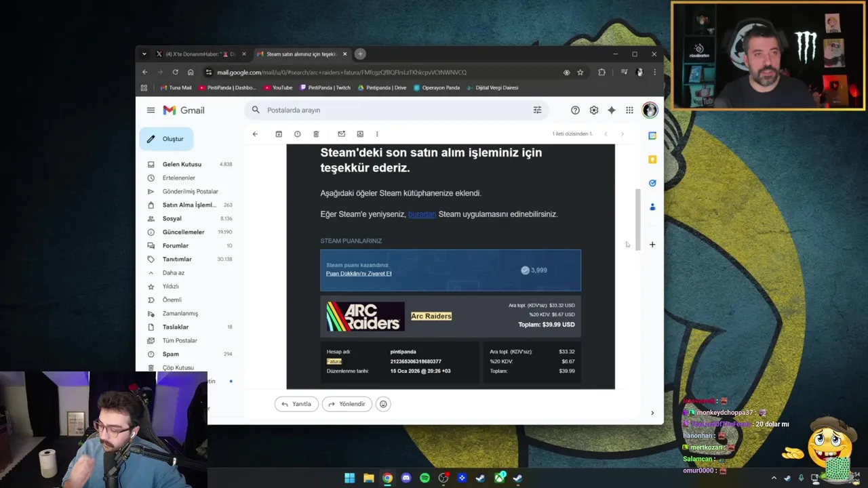Viewport: 868px width, 488px height.
Task: Open the Taslaklar drafts folder
Action: [175, 327]
